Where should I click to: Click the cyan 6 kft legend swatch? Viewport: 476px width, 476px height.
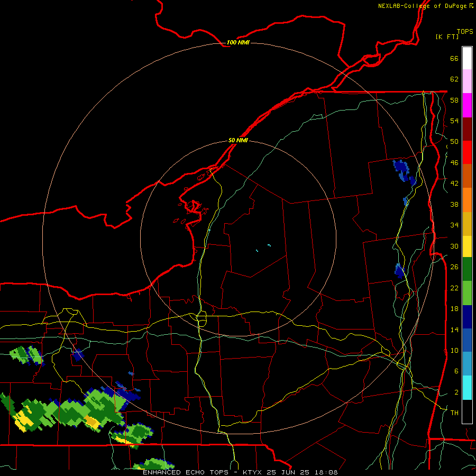[x=467, y=388]
